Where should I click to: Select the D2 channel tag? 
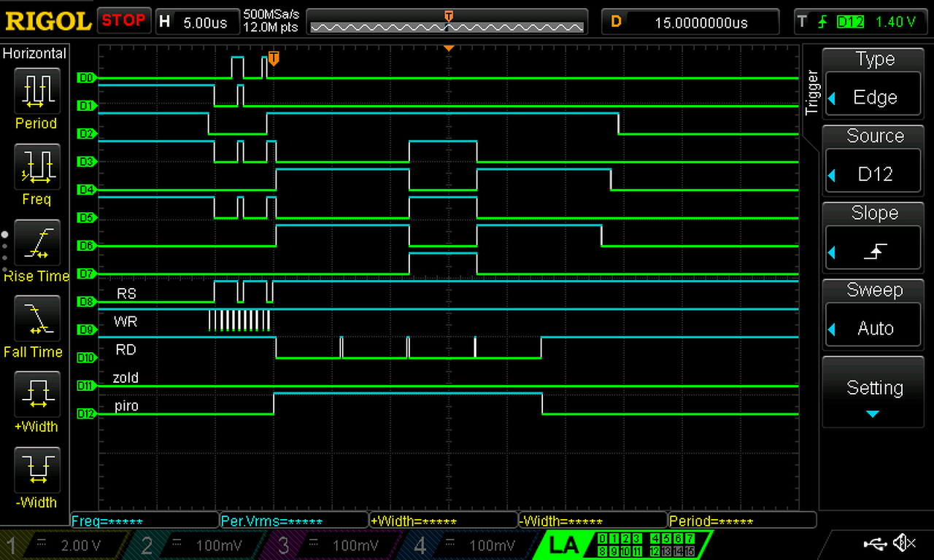(x=85, y=134)
